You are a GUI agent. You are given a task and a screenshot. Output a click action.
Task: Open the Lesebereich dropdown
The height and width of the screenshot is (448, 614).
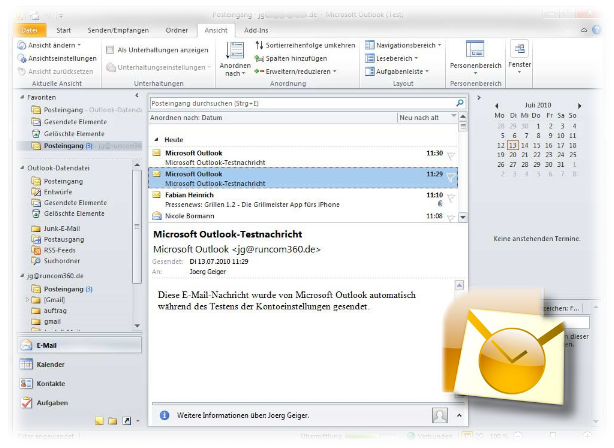[392, 58]
